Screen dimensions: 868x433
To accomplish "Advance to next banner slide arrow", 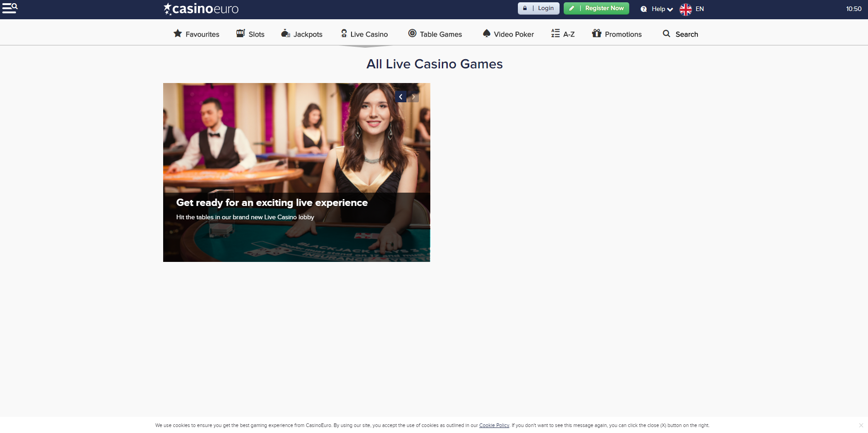I will 413,97.
